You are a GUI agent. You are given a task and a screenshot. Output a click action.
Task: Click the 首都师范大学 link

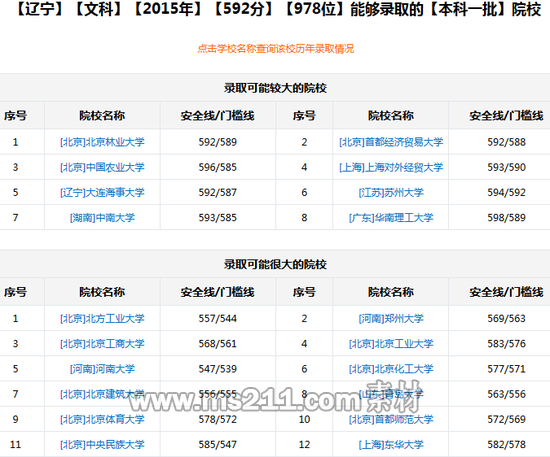click(x=391, y=419)
